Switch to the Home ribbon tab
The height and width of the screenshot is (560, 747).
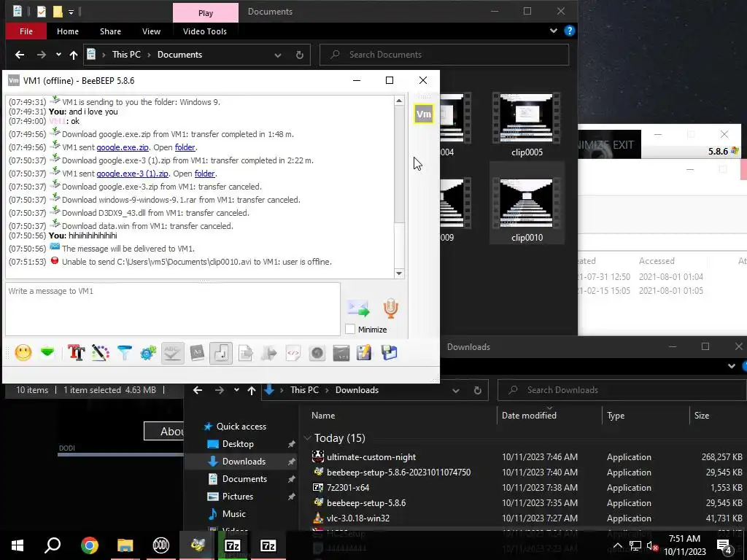point(68,31)
